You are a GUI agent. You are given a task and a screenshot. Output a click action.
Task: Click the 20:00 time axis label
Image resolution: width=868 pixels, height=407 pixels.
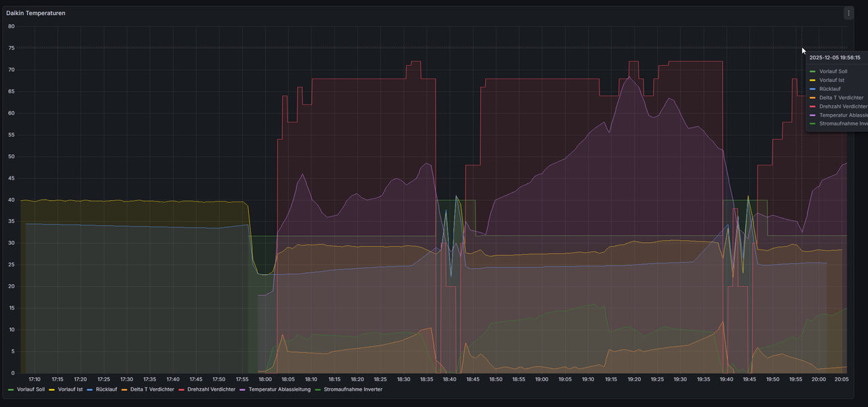[818, 379]
